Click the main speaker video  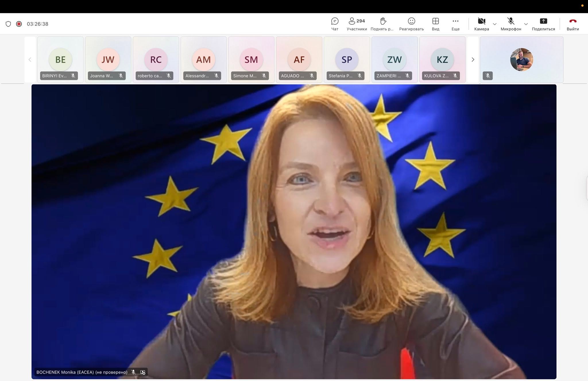click(x=294, y=232)
